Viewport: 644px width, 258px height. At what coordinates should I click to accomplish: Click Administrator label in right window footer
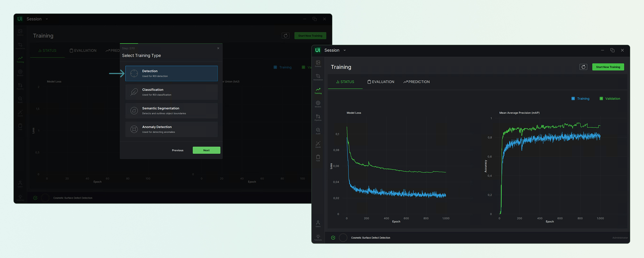pos(620,238)
